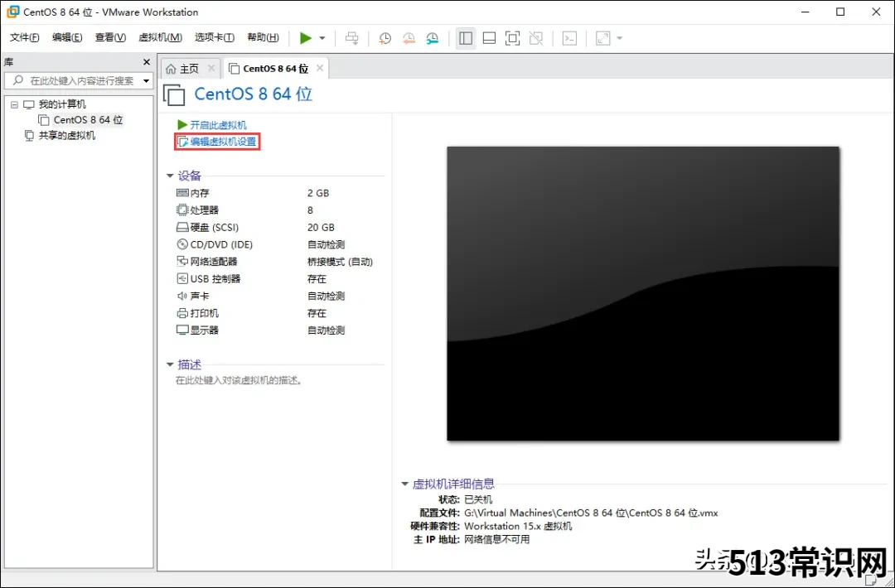Click the black virtual machine screen preview

pyautogui.click(x=643, y=294)
